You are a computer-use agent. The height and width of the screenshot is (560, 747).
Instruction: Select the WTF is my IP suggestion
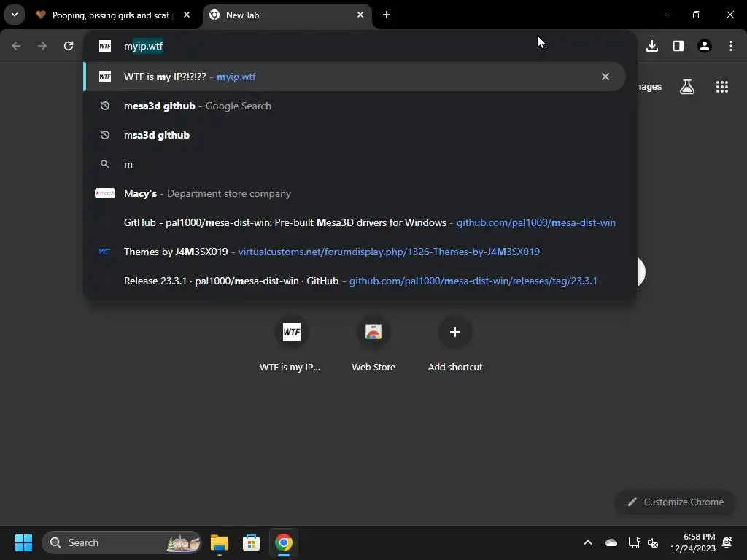coord(355,77)
